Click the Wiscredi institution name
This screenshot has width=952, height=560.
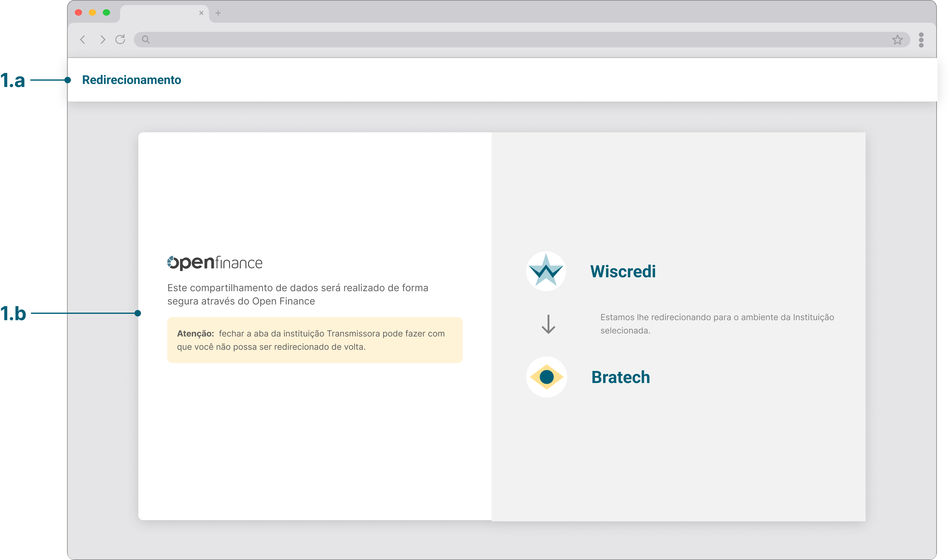623,271
